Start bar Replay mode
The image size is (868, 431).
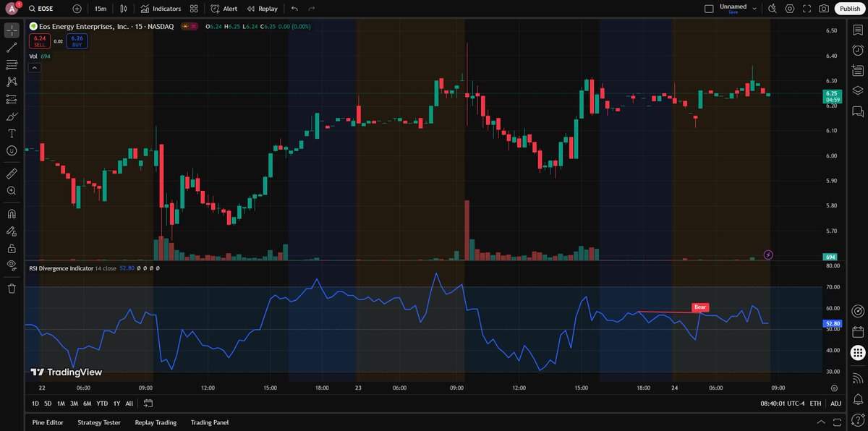tap(262, 9)
